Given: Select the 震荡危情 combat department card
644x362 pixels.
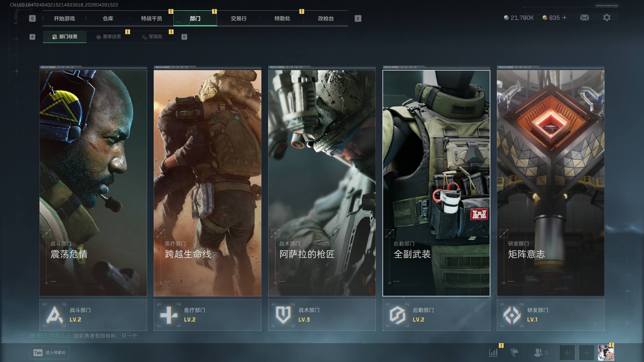Looking at the screenshot, I should pos(93,183).
